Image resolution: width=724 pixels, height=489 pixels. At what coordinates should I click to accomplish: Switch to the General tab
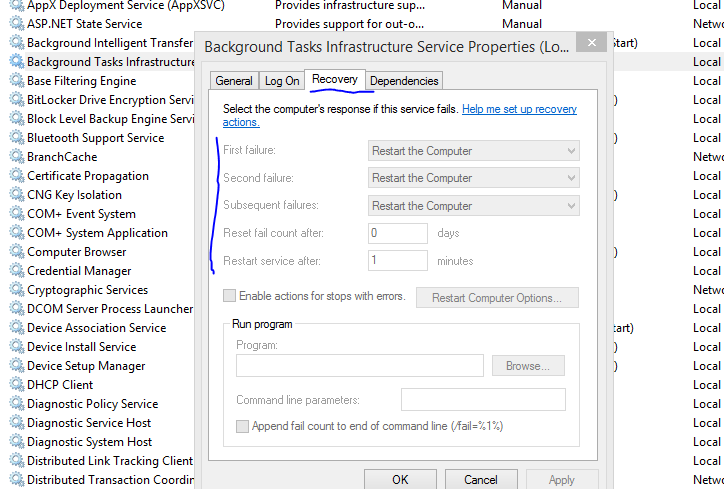tap(234, 81)
